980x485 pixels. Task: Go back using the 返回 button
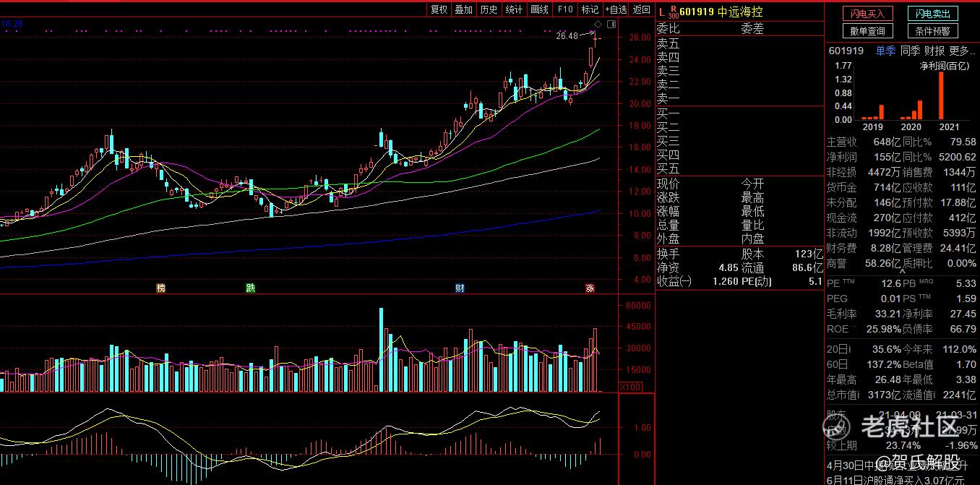coord(641,9)
